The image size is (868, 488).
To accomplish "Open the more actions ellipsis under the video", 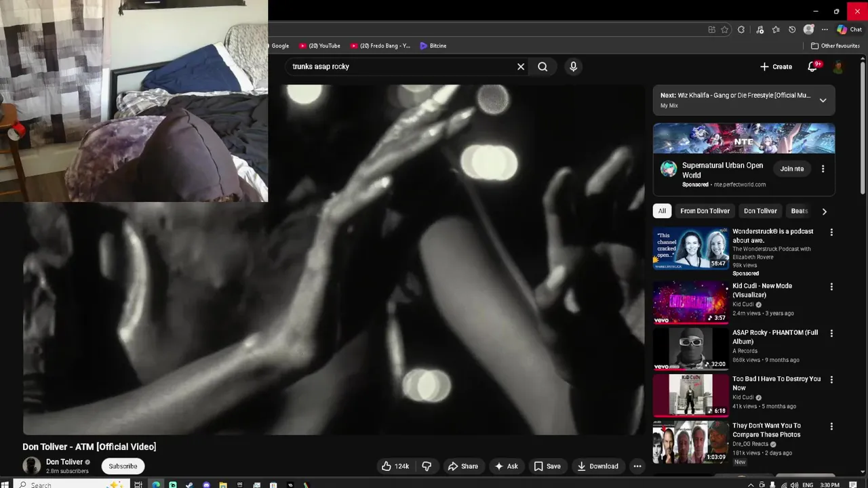I will tap(637, 466).
